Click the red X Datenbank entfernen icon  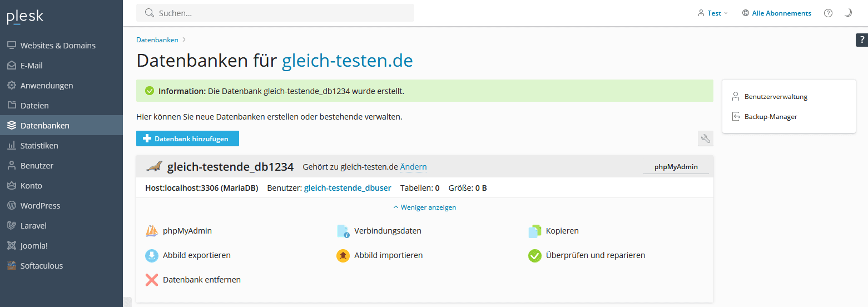pos(152,280)
